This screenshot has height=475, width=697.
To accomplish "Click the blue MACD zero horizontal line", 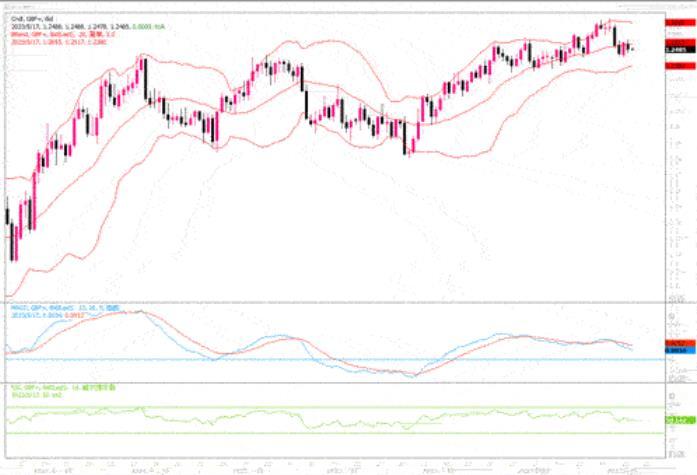I will [x=300, y=359].
